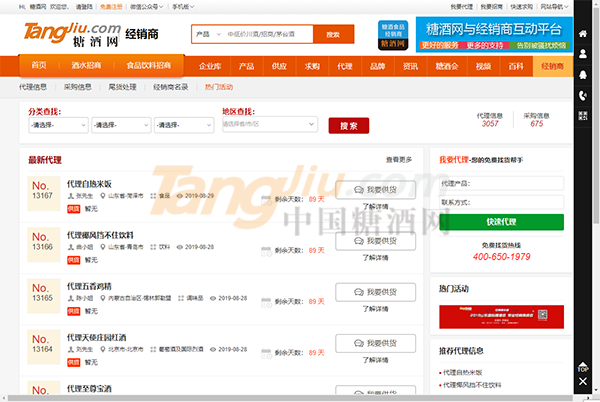
Task: Switch to the 经销商名录 sub-tab
Action: (x=171, y=87)
